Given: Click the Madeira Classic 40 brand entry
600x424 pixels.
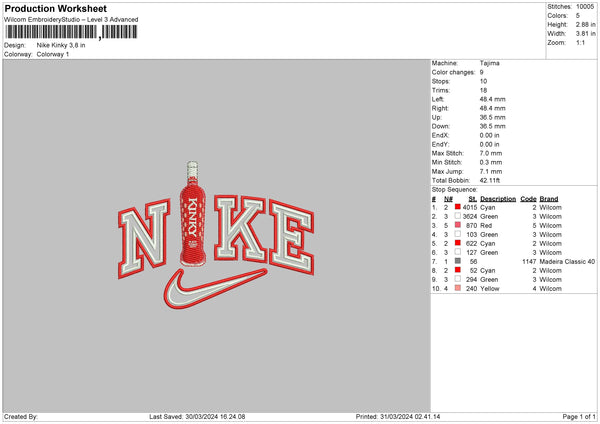Looking at the screenshot, I should tap(567, 261).
